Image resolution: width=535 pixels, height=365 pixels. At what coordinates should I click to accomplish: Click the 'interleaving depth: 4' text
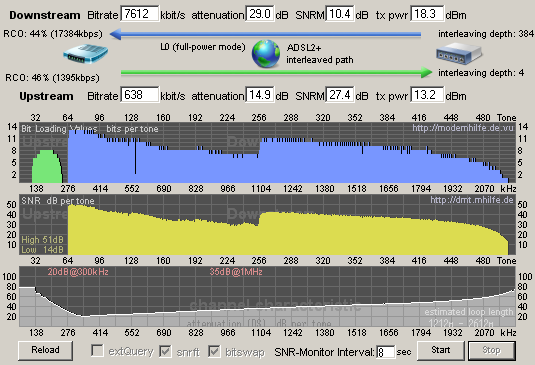[x=481, y=73]
